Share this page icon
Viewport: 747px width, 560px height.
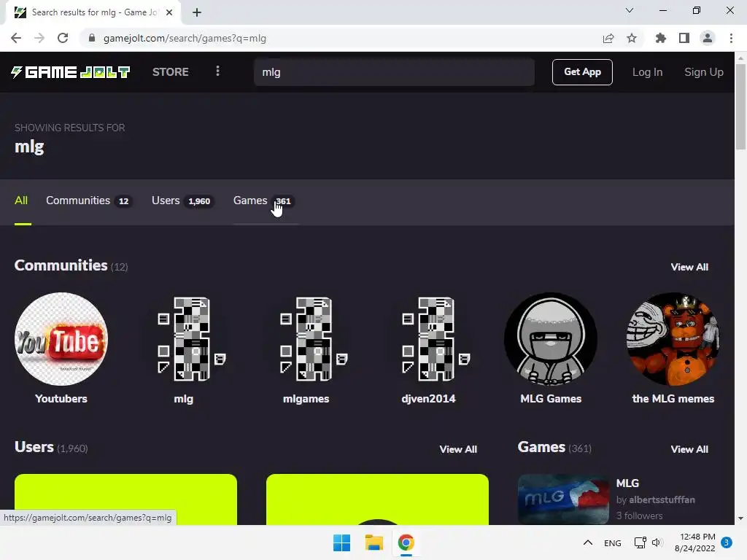(x=608, y=38)
